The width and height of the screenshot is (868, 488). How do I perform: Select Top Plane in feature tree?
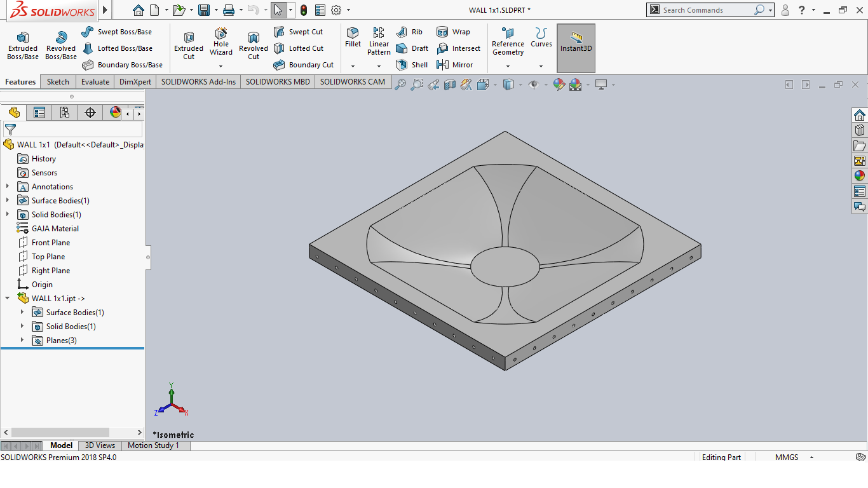[48, 257]
